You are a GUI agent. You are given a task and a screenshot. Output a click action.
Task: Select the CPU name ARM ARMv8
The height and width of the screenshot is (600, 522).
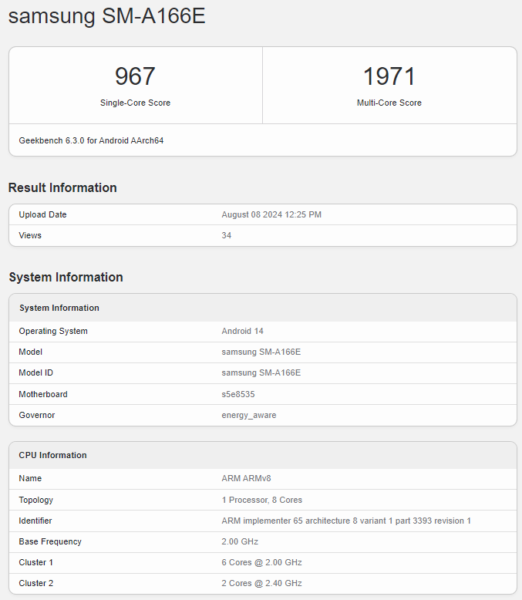pos(246,478)
